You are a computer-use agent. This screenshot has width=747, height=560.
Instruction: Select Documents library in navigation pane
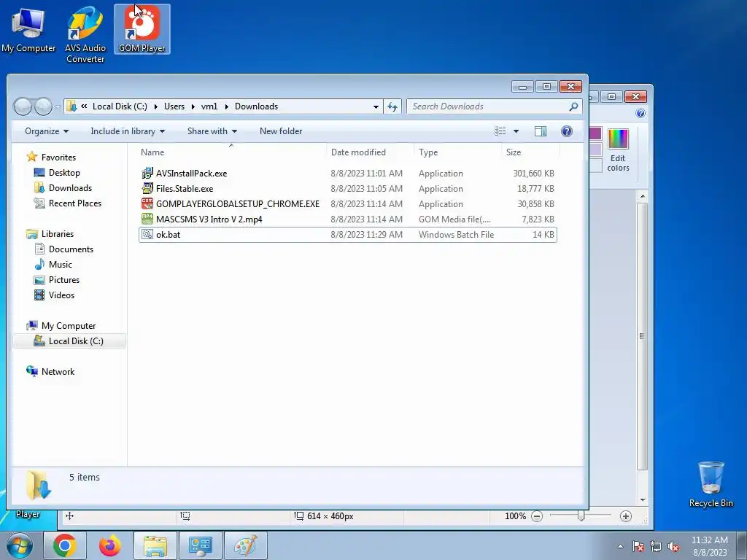pos(71,249)
